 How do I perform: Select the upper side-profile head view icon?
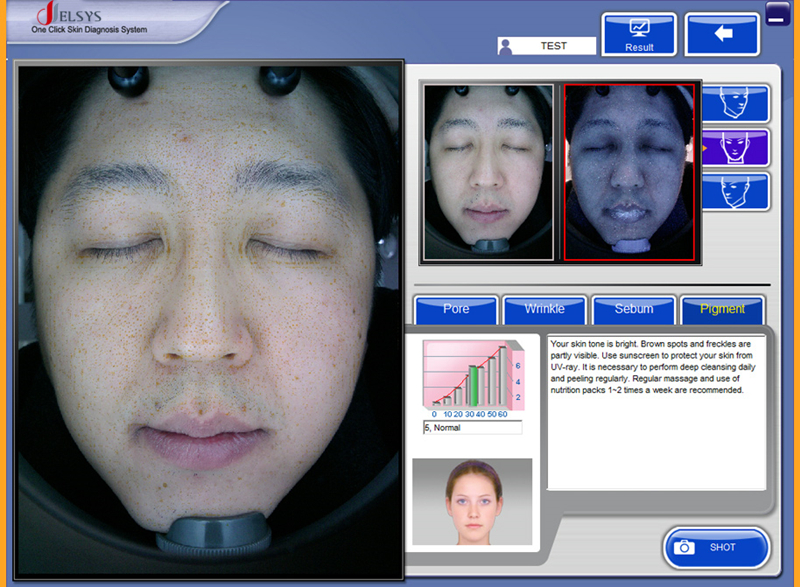(735, 104)
